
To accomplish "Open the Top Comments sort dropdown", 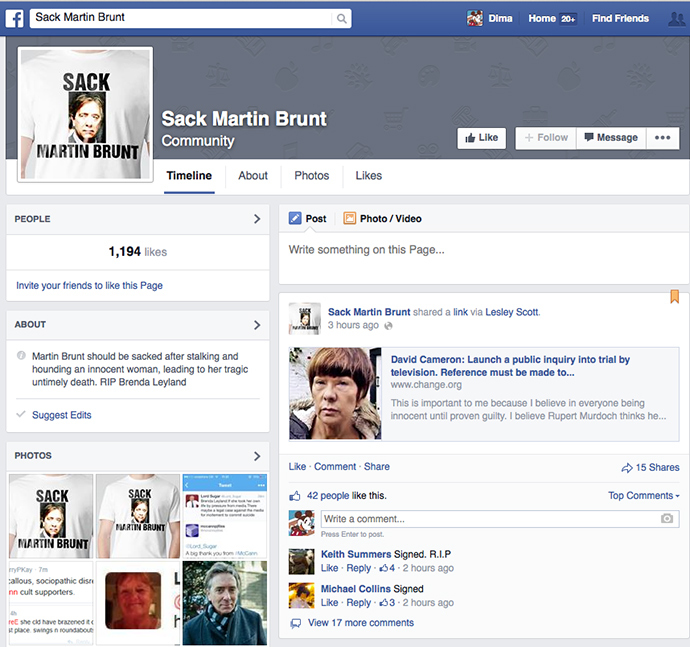I will (x=643, y=495).
